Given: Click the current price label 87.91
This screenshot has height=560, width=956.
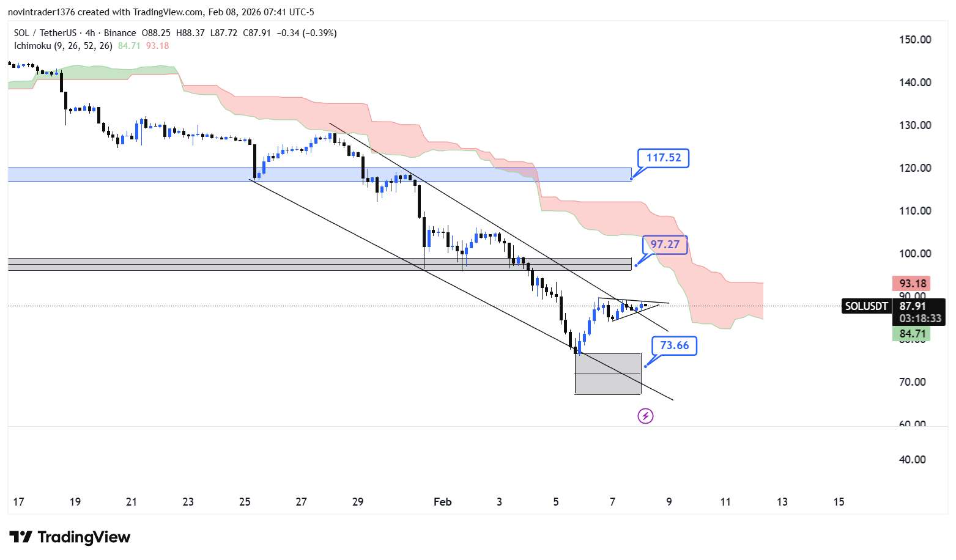Looking at the screenshot, I should [x=913, y=306].
